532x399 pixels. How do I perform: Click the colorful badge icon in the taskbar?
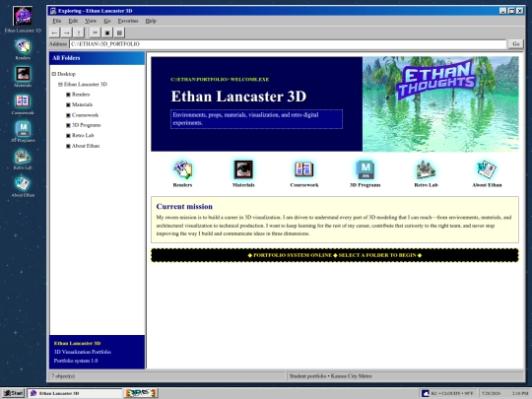click(141, 393)
